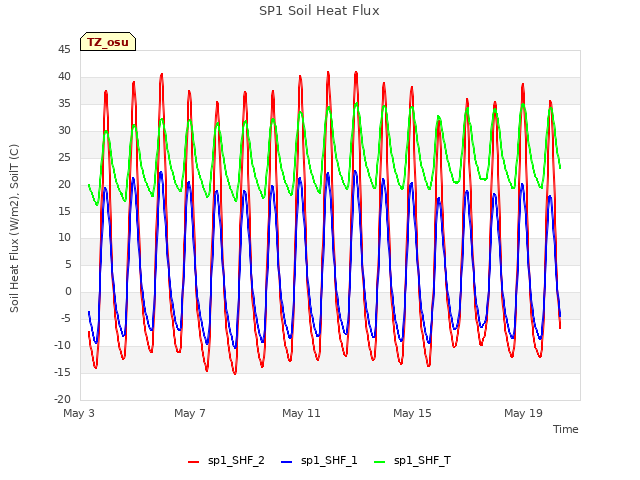Image resolution: width=640 pixels, height=480 pixels.
Task: Click the y-axis label Soil Heat Flux (W/m2), SoilT (C)
Action: (x=14, y=228)
